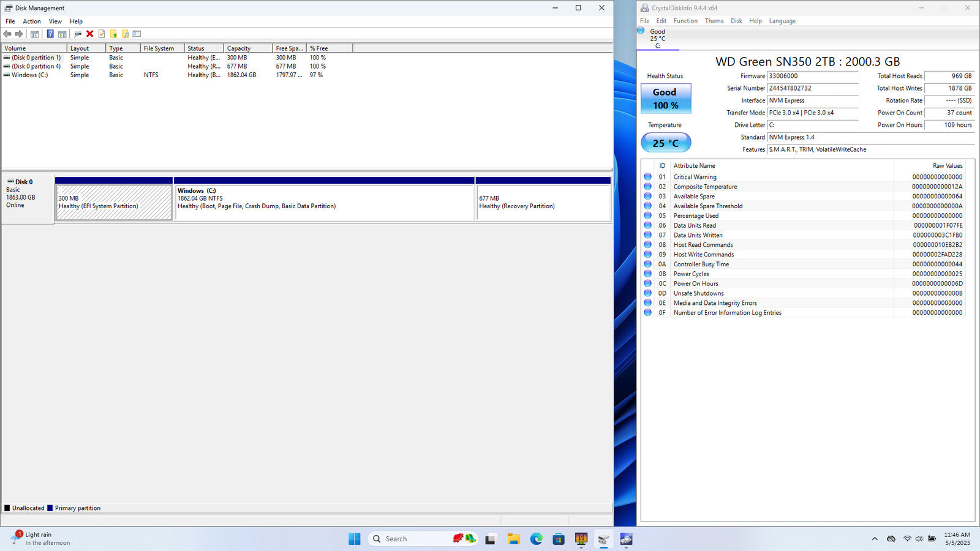This screenshot has width=980, height=551.
Task: Open the Light rain weather widget
Action: point(41,539)
